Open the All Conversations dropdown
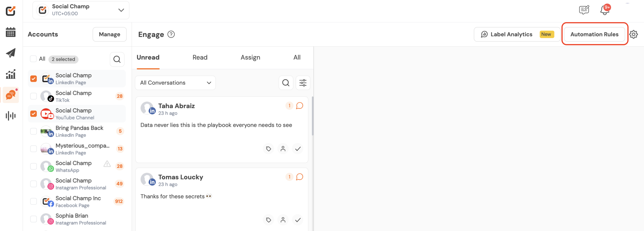 coord(175,83)
